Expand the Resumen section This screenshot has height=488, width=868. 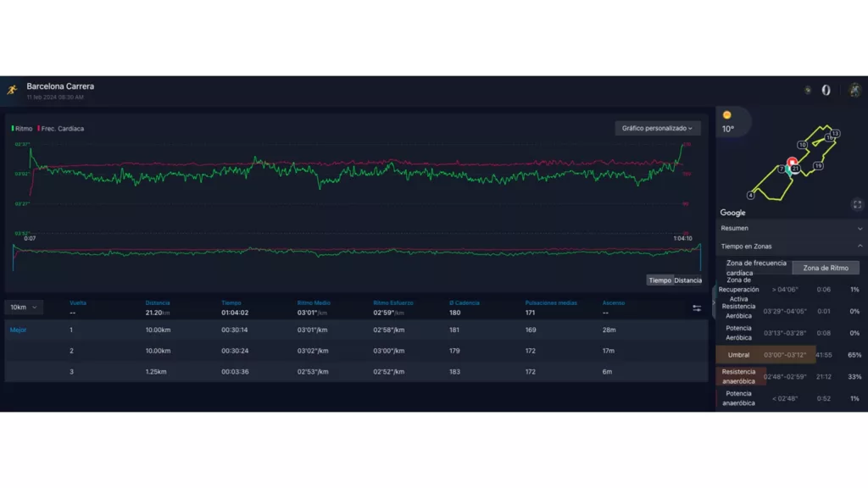792,228
